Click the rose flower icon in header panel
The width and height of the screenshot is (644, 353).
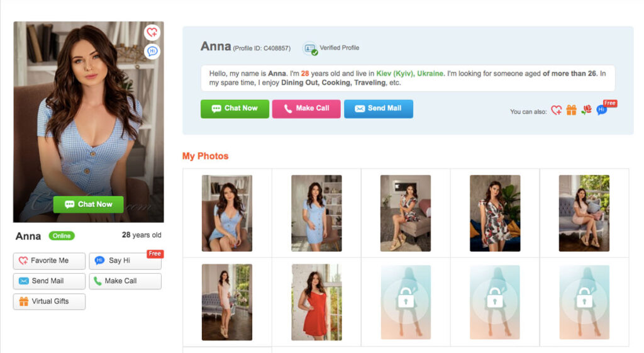point(587,110)
